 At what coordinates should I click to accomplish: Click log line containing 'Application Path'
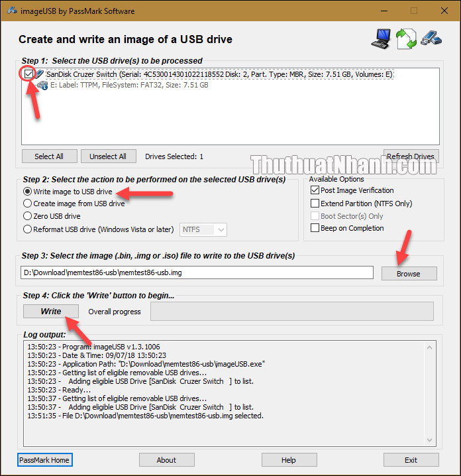(146, 364)
